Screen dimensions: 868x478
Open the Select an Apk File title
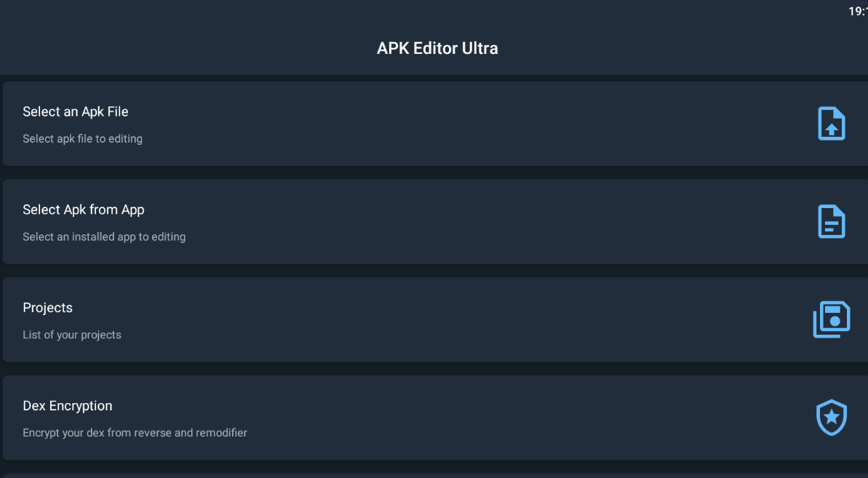(x=75, y=112)
